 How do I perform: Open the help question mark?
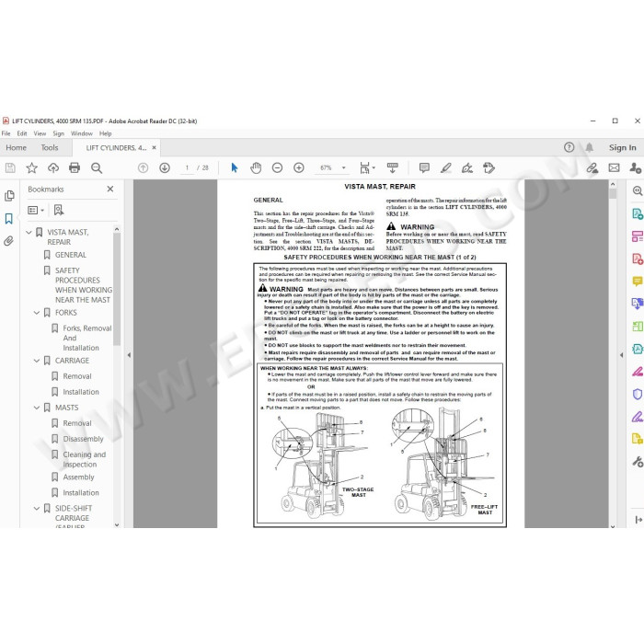(x=569, y=147)
